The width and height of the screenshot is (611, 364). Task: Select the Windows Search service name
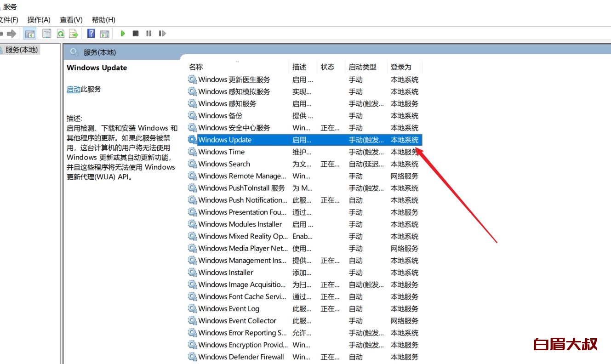point(224,164)
